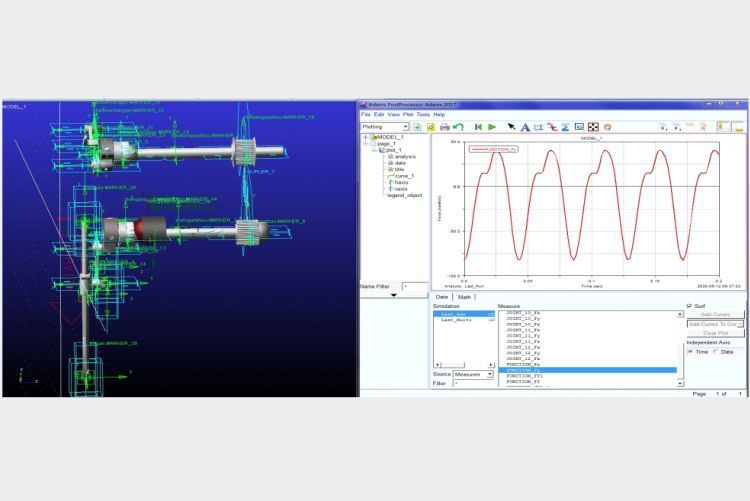Screen dimensions: 750x501
Task: Collapse the page_1 tree node
Action: [x=366, y=144]
